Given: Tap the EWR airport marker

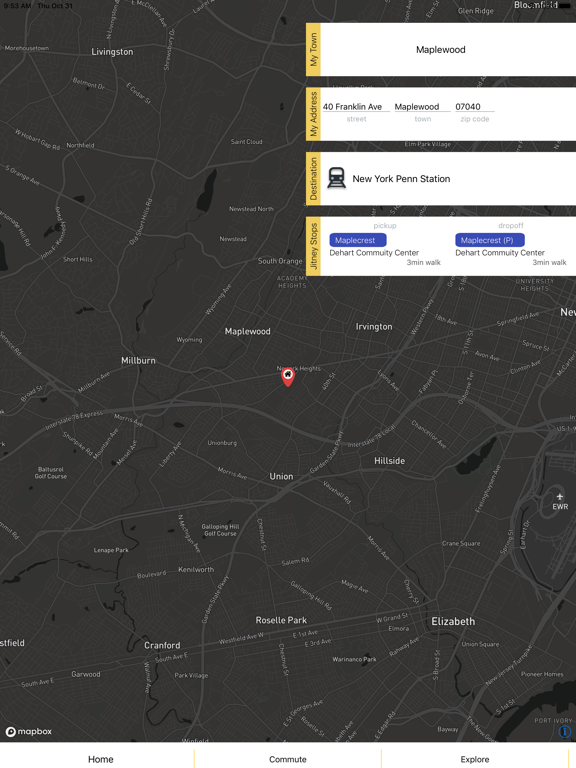Looking at the screenshot, I should click(x=560, y=502).
